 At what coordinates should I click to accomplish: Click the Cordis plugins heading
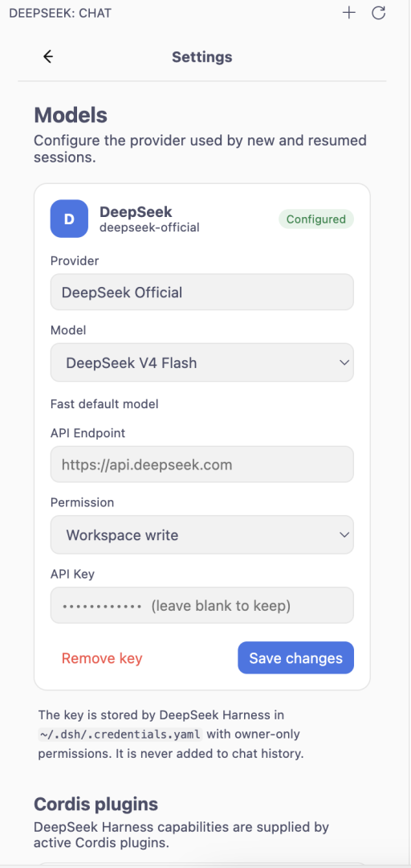(96, 803)
